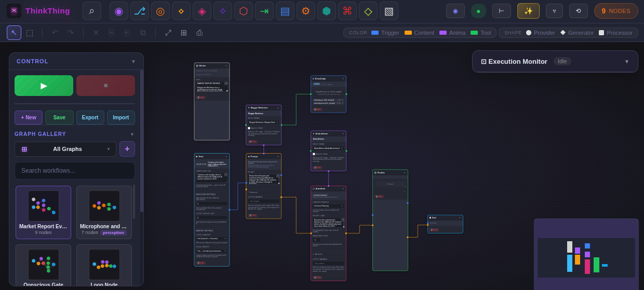
Task: Open Select Anima dropdown in Maggie Marketeer node
Action: point(263,122)
